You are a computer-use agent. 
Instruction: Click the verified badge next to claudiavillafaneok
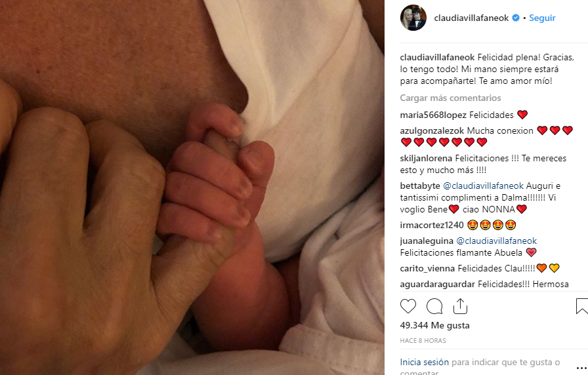516,18
